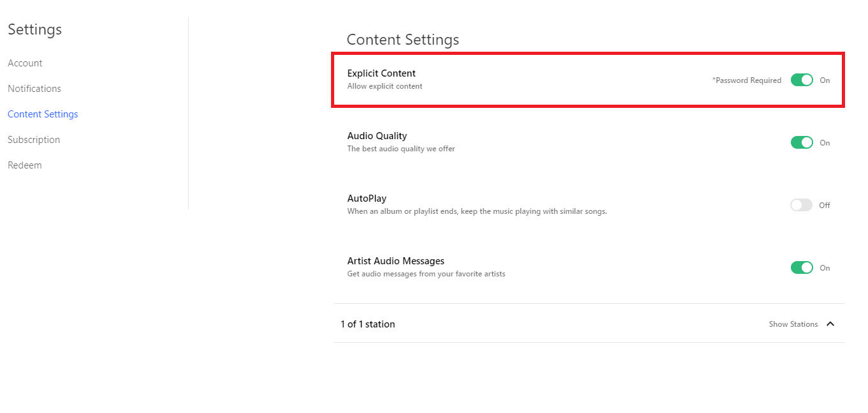The image size is (868, 413).
Task: Click the Show Stations text
Action: point(793,324)
